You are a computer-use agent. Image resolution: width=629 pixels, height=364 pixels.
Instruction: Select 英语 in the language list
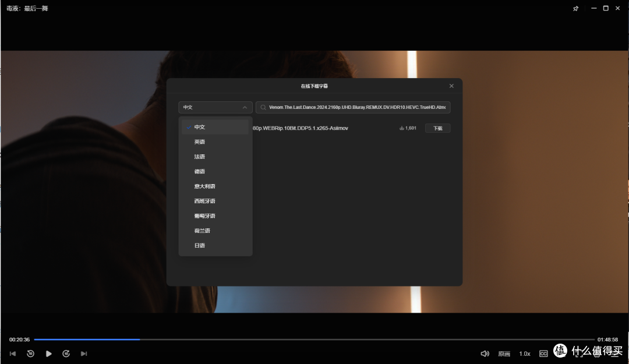tap(215, 142)
